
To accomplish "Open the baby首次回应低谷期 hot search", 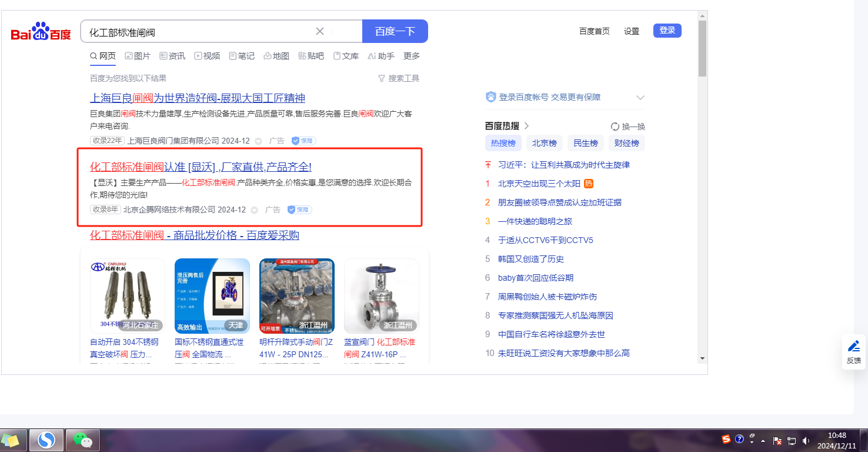I will click(536, 278).
